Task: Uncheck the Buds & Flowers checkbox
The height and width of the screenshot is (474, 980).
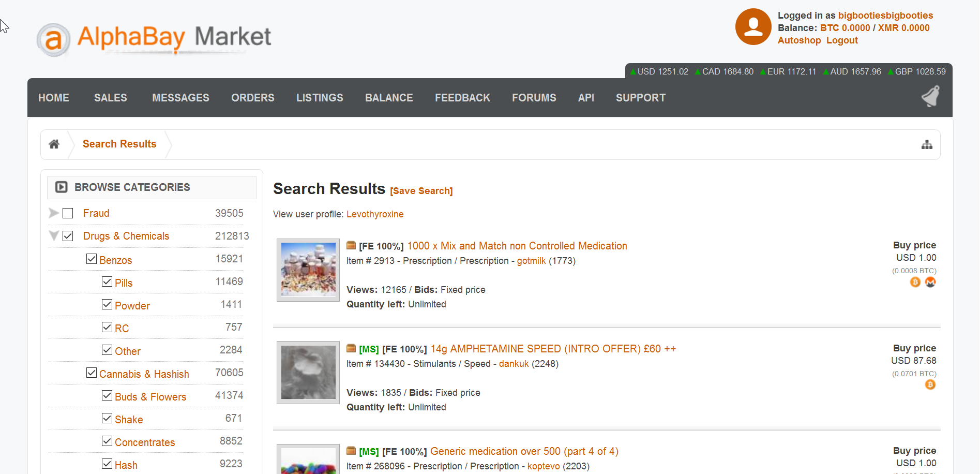Action: tap(107, 395)
